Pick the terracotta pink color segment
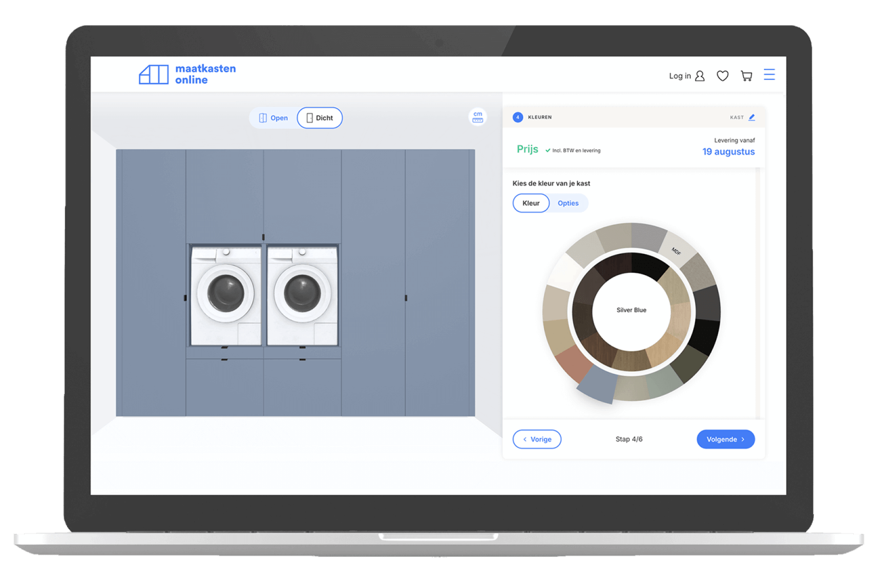 coord(573,363)
